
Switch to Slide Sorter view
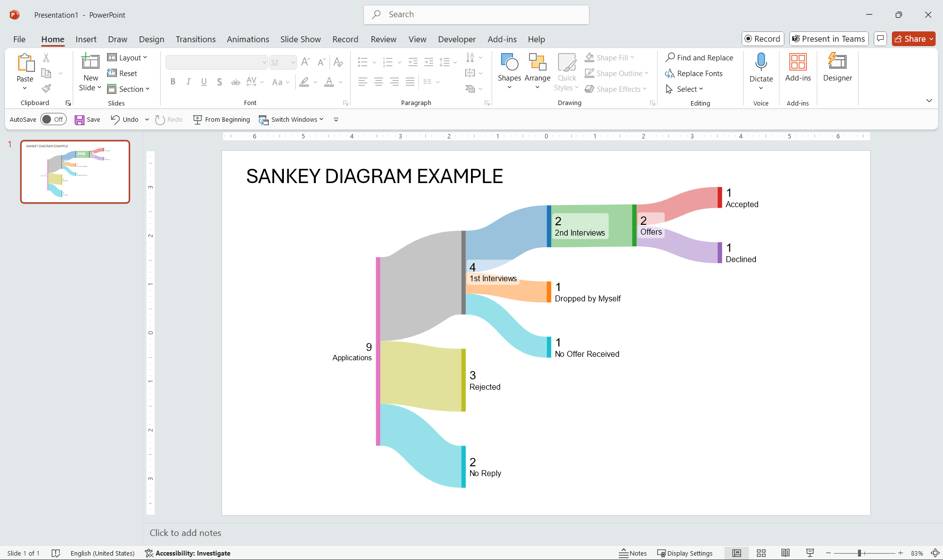[x=761, y=553]
